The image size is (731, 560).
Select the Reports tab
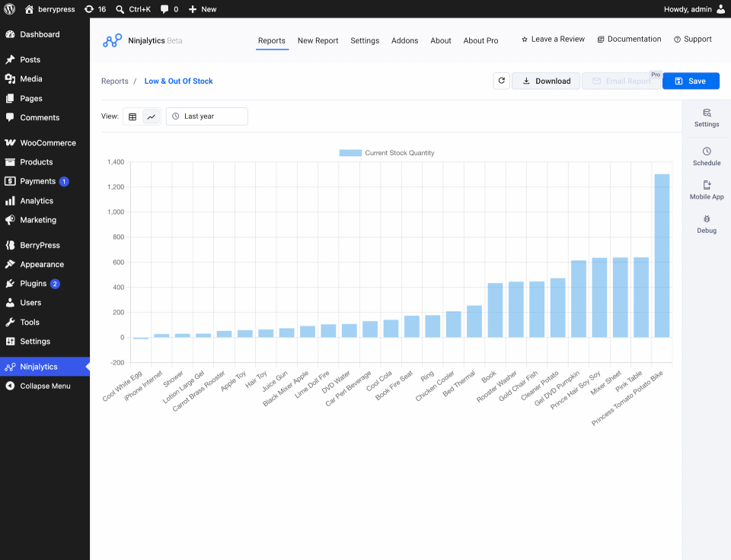(272, 40)
